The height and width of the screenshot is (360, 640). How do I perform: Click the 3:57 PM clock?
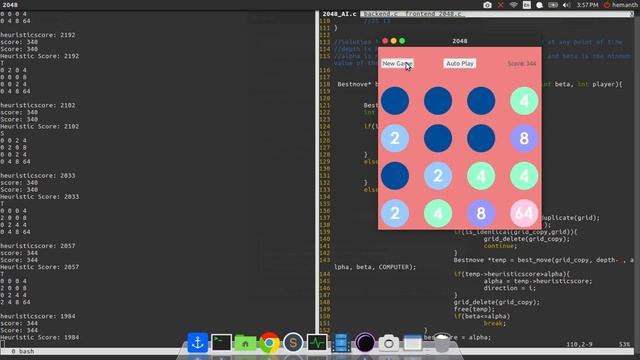tap(587, 5)
